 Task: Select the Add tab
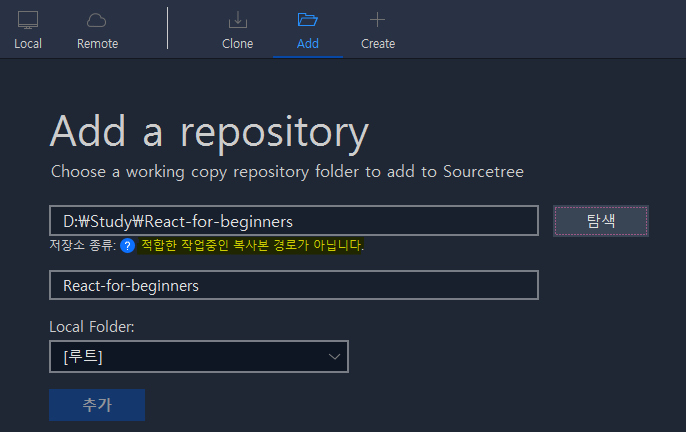308,30
